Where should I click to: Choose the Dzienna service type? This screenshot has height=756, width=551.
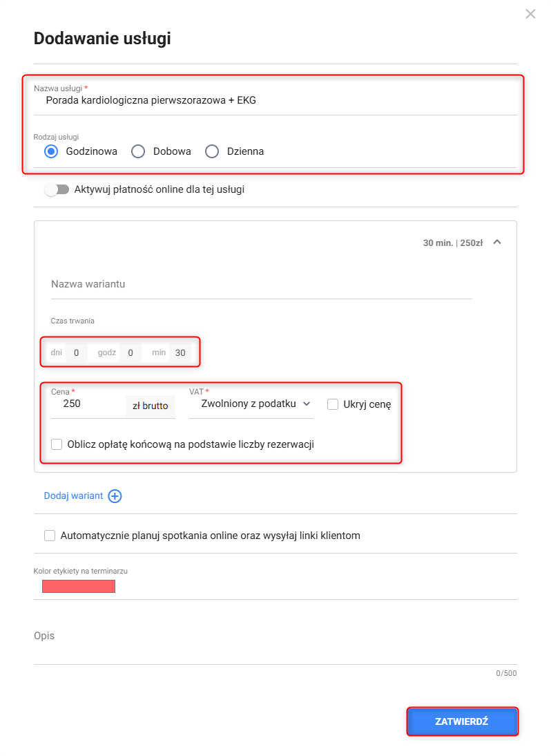(212, 151)
